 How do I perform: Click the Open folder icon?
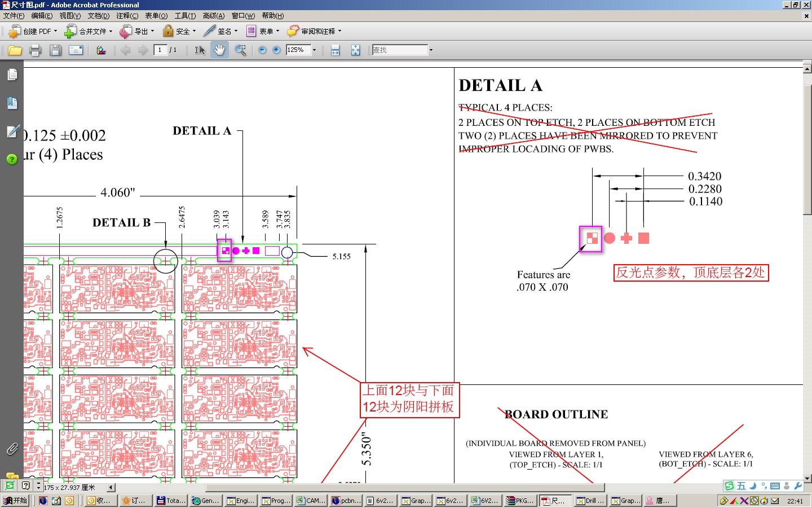(x=15, y=50)
